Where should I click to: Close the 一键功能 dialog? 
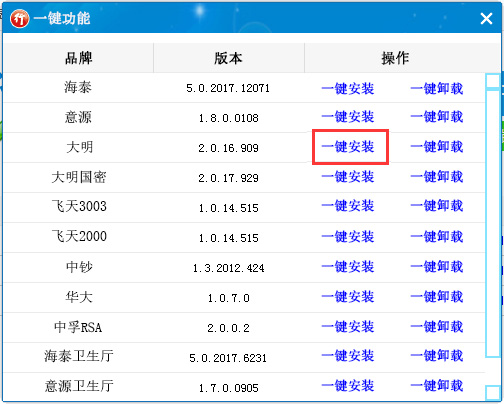tap(486, 18)
